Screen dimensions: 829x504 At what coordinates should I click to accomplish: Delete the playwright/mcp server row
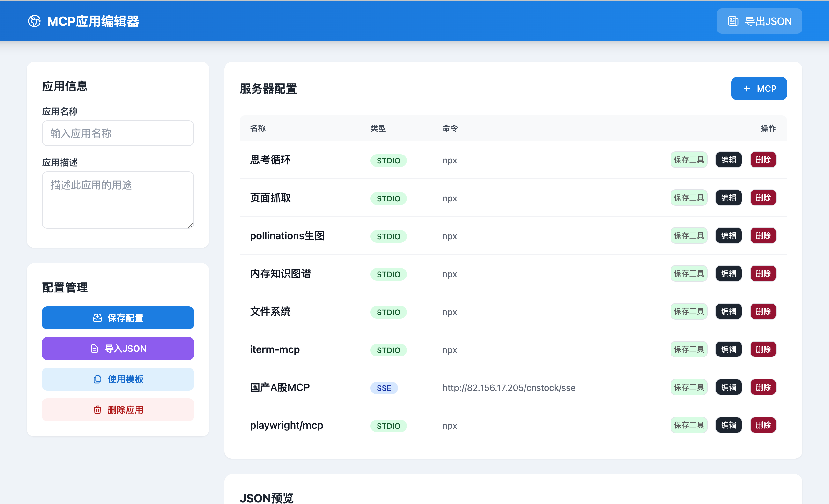pyautogui.click(x=763, y=426)
